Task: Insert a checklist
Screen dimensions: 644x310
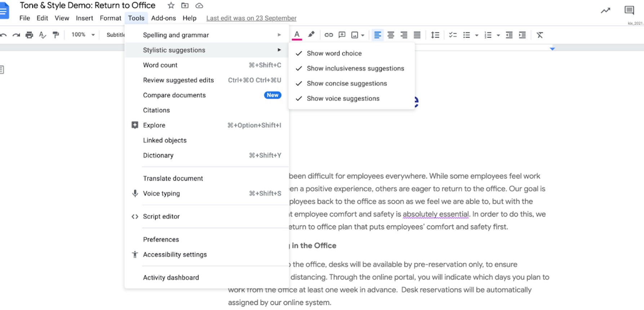Action: pos(453,35)
